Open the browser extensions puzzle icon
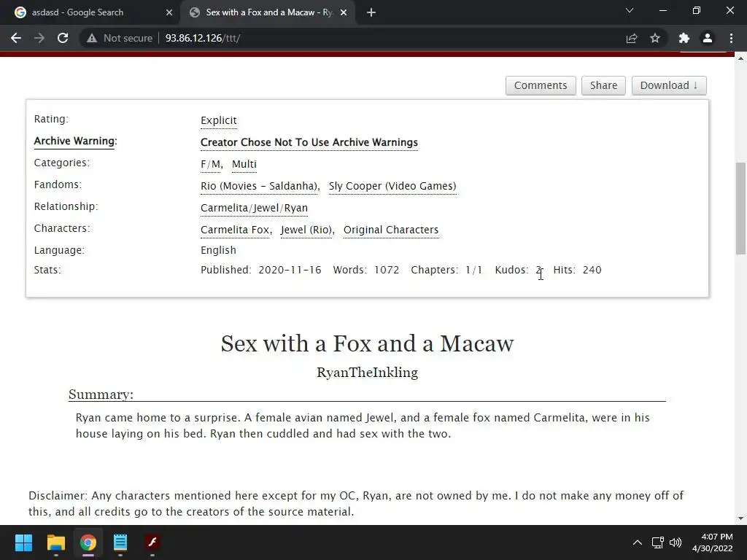747x560 pixels. [x=684, y=38]
